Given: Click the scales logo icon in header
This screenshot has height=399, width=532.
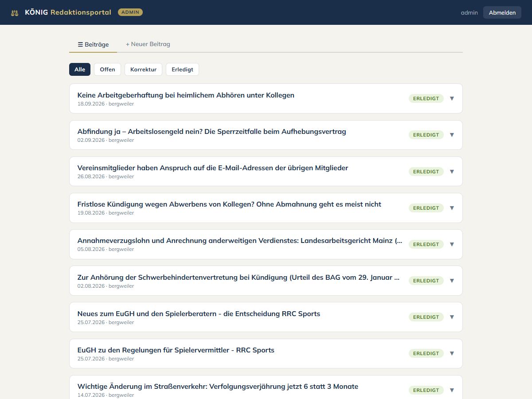Looking at the screenshot, I should point(15,12).
